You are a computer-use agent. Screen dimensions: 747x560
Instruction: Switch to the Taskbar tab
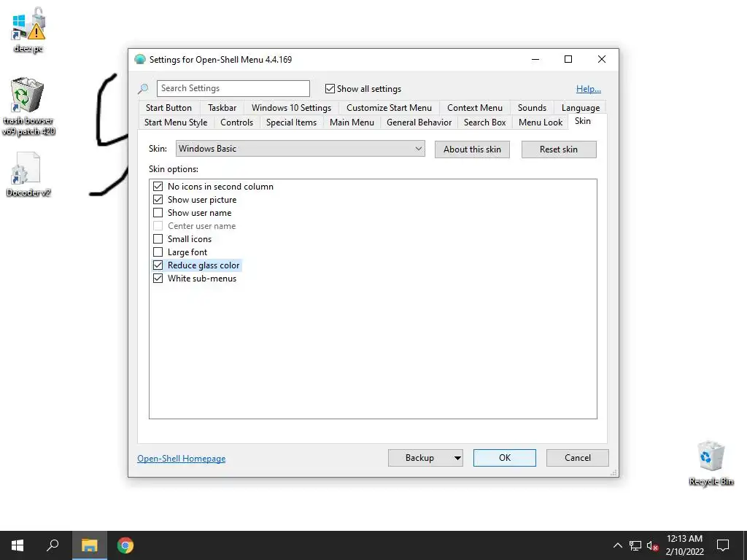click(x=222, y=108)
